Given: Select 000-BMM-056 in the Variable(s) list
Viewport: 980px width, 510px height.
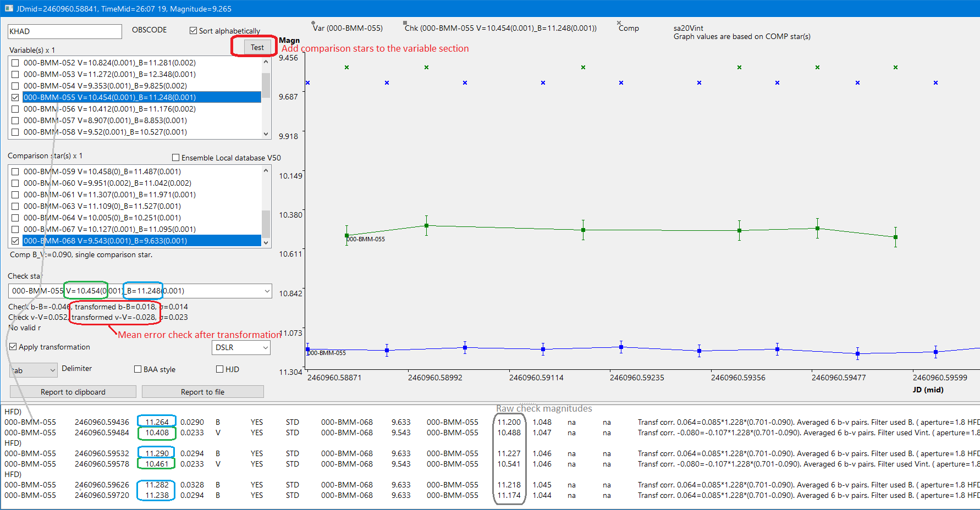Looking at the screenshot, I should point(109,109).
